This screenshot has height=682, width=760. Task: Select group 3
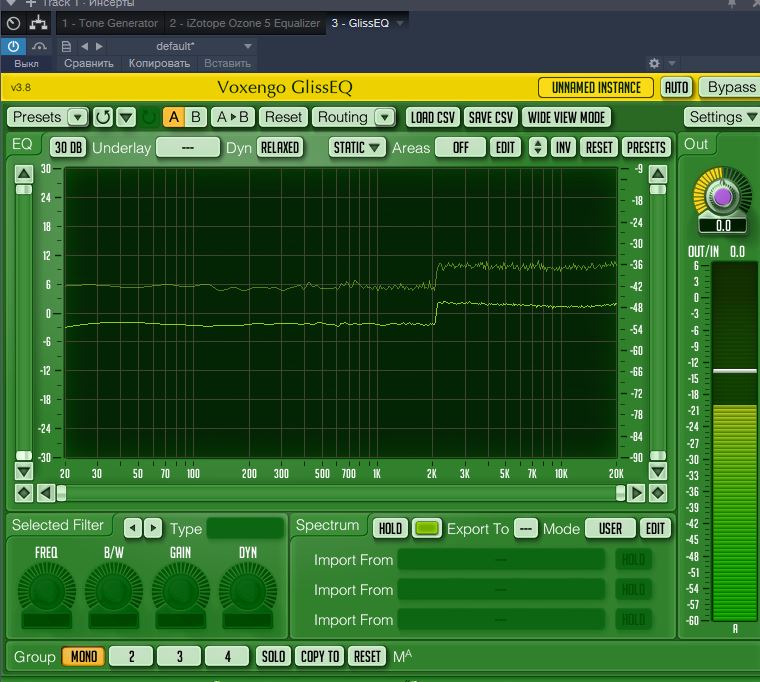179,656
